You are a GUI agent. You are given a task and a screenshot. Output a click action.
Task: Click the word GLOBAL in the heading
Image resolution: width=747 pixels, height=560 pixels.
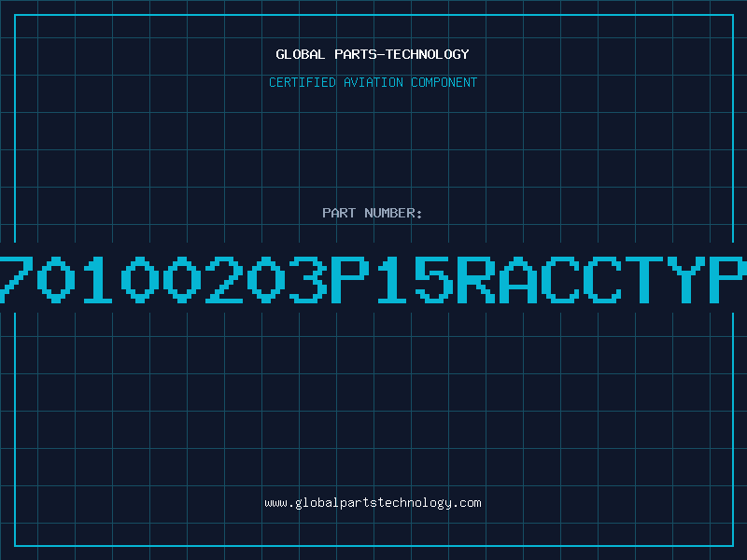(300, 54)
